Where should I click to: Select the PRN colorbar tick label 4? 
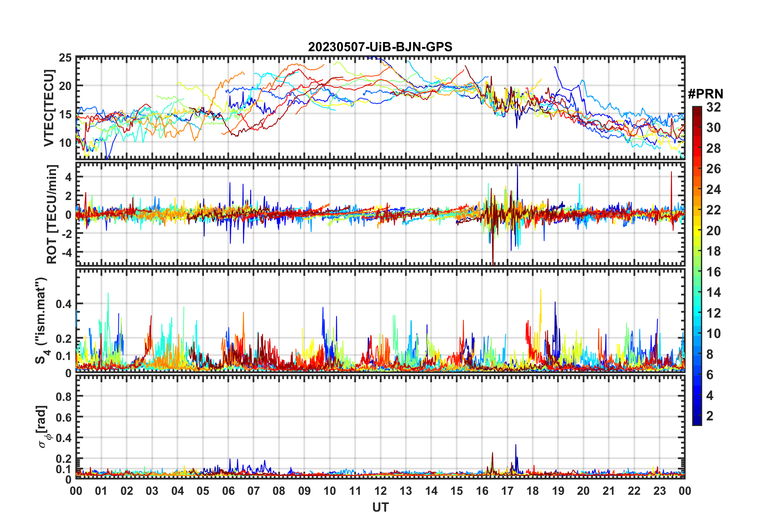[x=710, y=396]
